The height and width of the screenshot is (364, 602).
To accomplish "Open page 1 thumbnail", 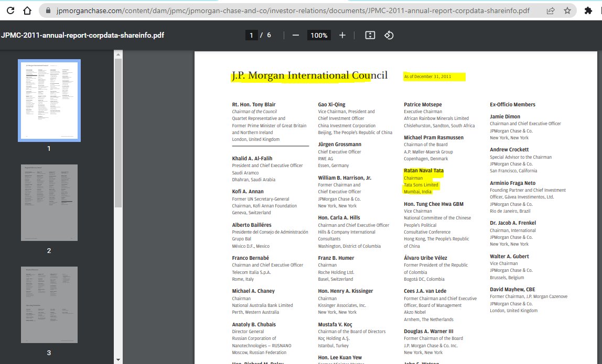I will [49, 101].
